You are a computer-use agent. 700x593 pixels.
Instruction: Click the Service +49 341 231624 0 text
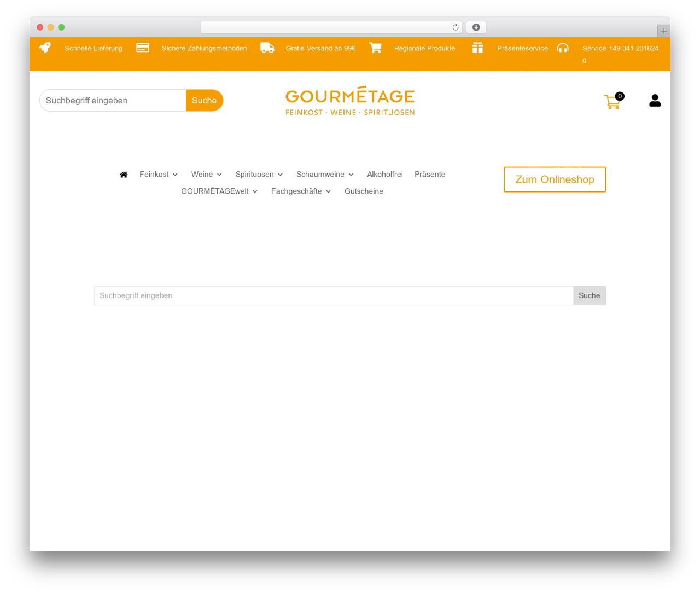pyautogui.click(x=620, y=54)
